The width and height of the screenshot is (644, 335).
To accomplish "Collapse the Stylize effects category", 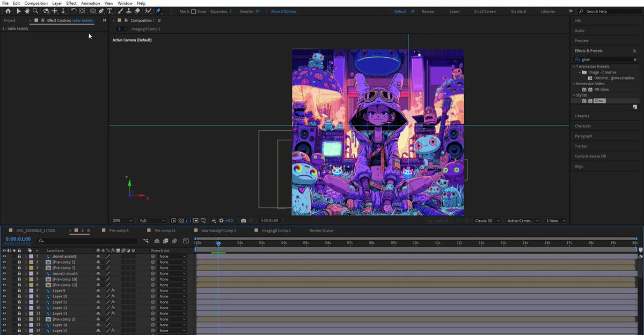I will (x=575, y=95).
